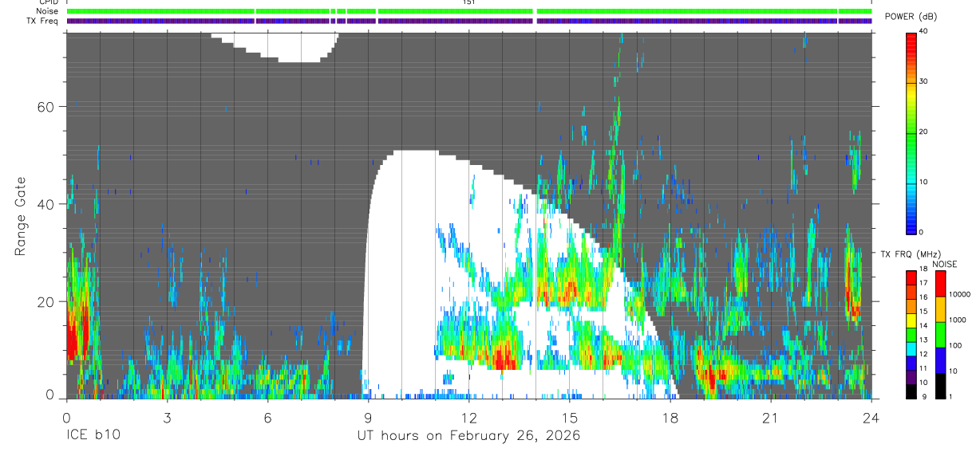Click the TX FRQ color scale bar
The height and width of the screenshot is (452, 980).
tap(911, 335)
